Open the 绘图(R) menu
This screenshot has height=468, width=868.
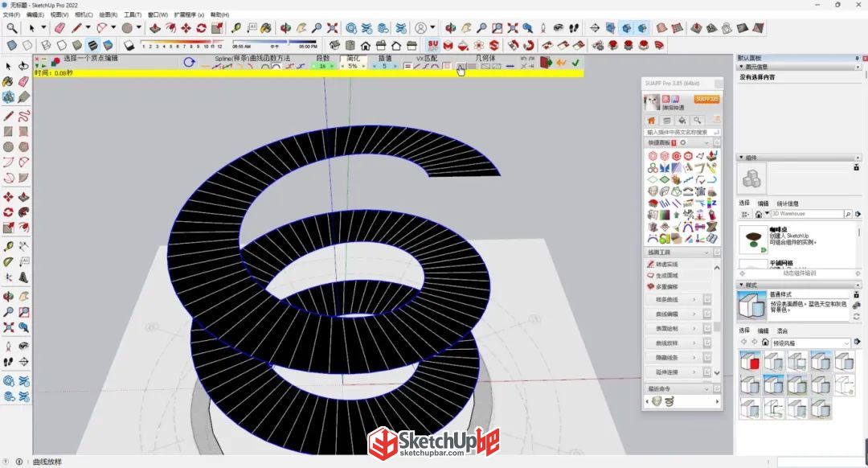[108, 15]
